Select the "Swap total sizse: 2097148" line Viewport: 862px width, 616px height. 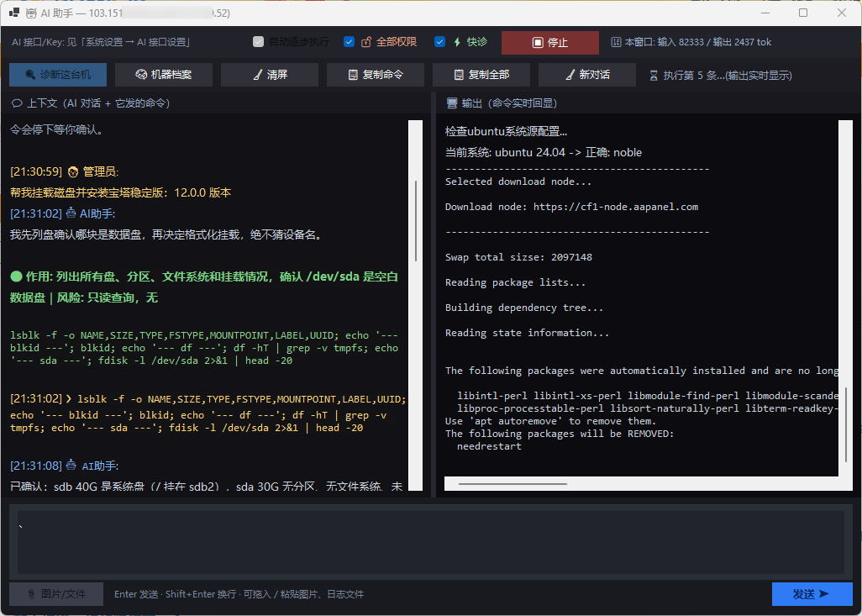518,257
